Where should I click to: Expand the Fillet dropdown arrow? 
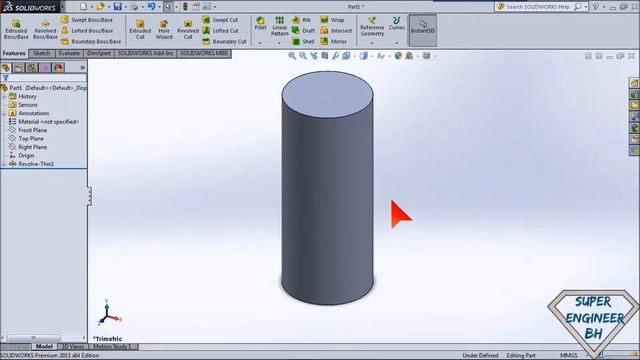260,43
